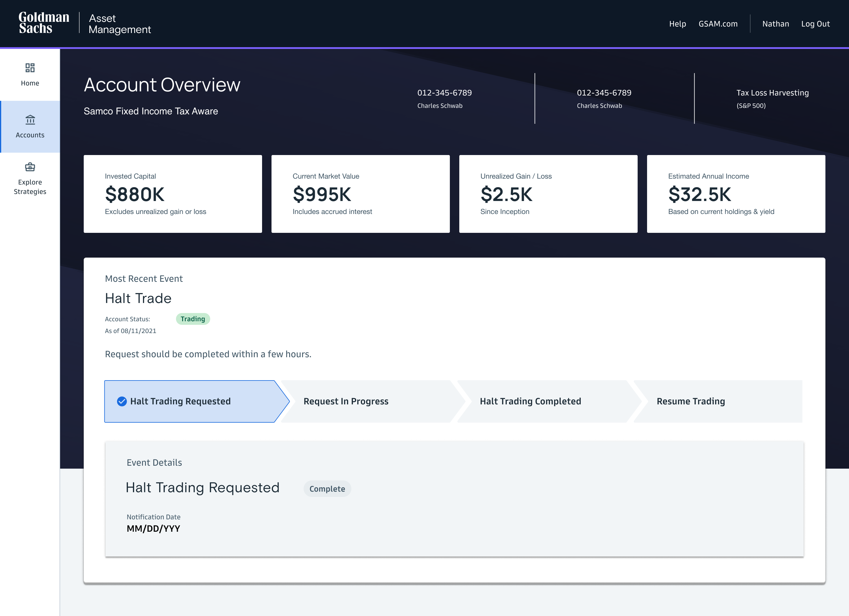Select the Accounts label in the sidebar
The image size is (849, 616).
(x=30, y=135)
